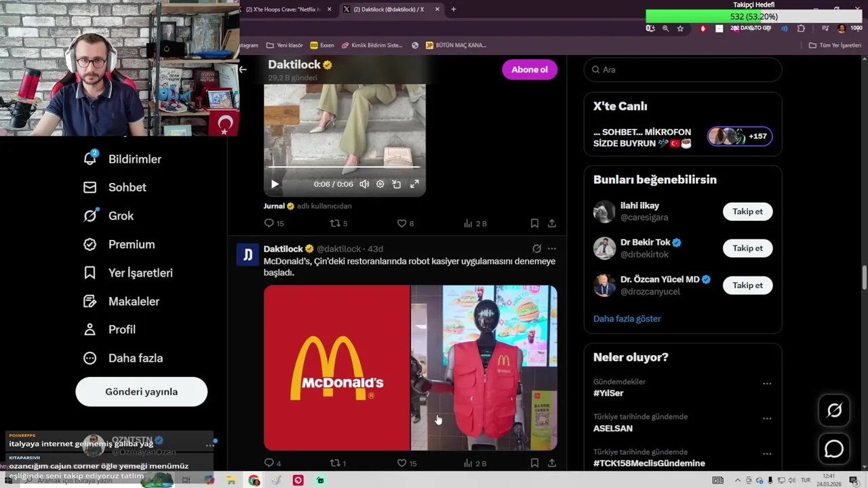Open floating Grok button
The height and width of the screenshot is (488, 868).
click(x=834, y=410)
